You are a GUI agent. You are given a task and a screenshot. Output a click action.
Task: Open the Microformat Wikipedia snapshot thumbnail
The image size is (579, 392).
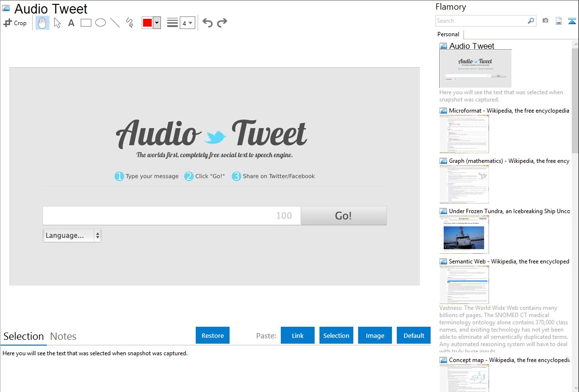(464, 134)
